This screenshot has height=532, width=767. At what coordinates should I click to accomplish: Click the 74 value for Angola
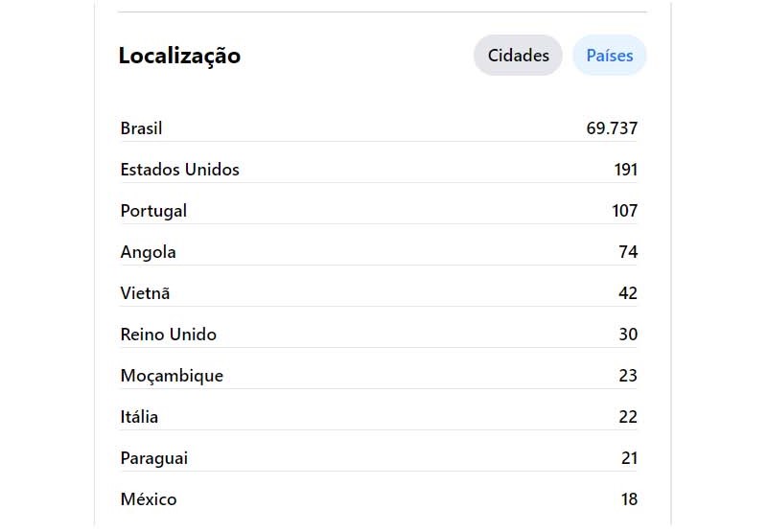coord(628,252)
